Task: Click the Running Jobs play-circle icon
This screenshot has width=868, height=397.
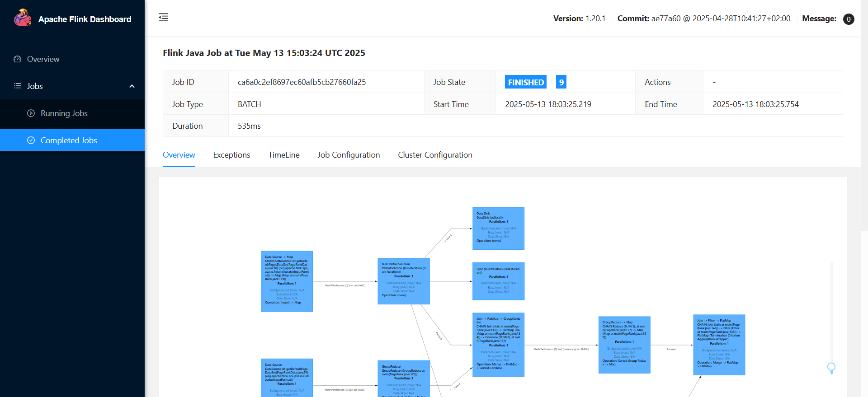Action: click(31, 113)
